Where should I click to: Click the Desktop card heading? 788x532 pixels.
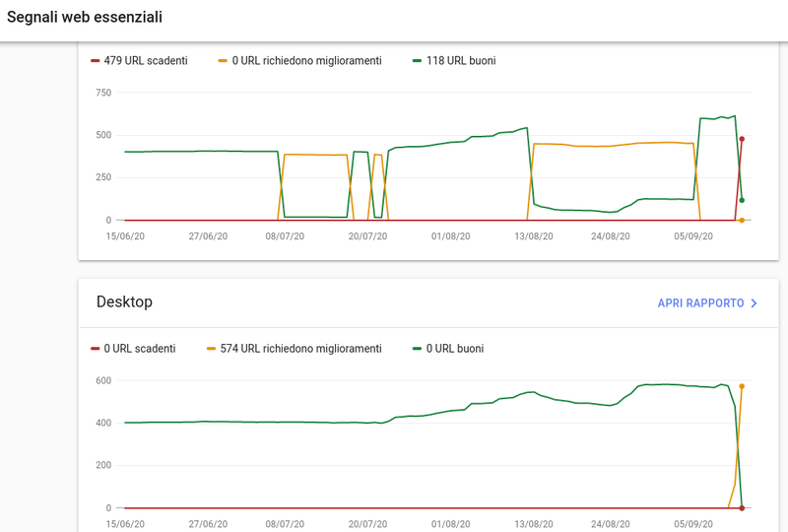124,301
